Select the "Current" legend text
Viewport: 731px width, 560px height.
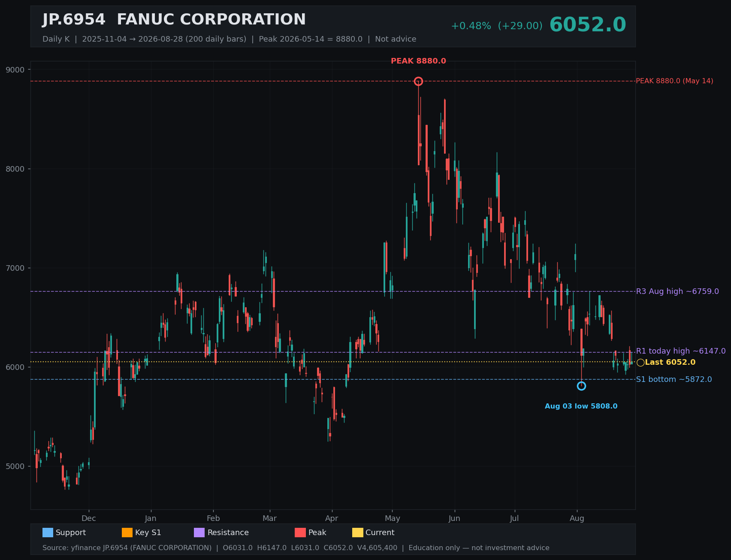click(380, 533)
